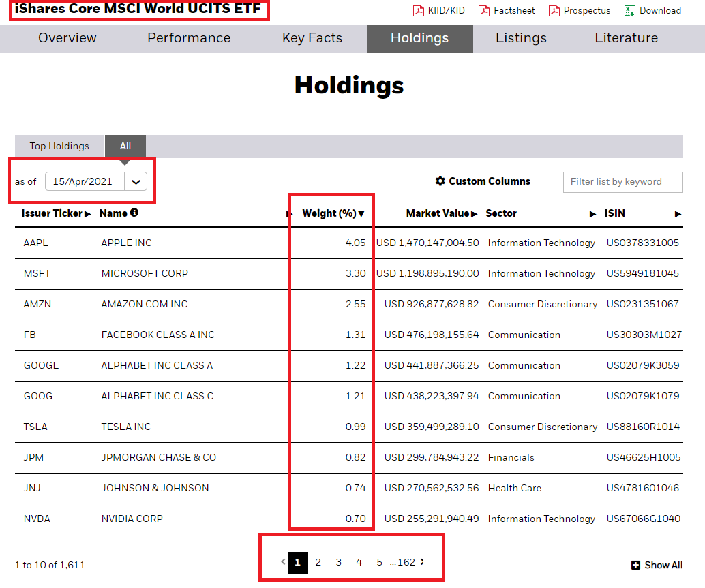Sort by Weight (%) column
This screenshot has height=588, width=705.
click(x=333, y=213)
